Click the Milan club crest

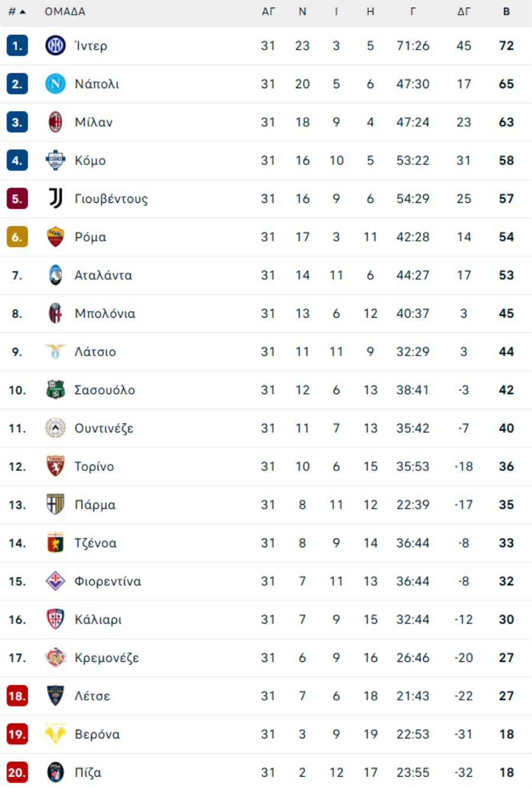[56, 122]
